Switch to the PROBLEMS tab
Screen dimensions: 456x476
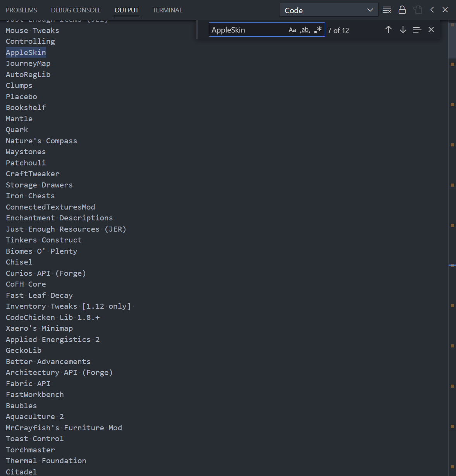(x=21, y=10)
